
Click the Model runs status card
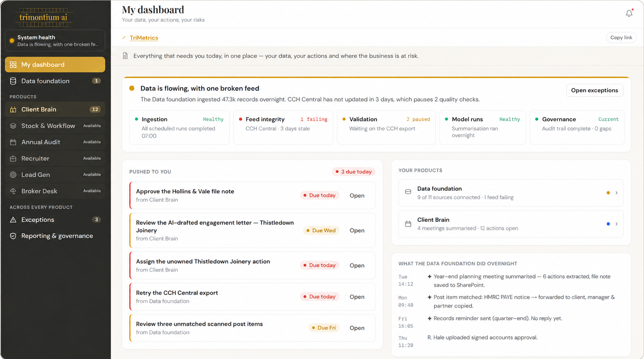(x=483, y=128)
